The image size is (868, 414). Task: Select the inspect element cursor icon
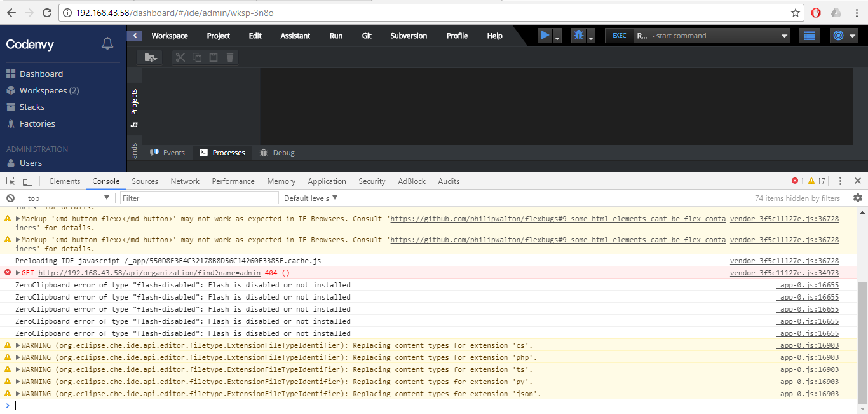tap(10, 181)
